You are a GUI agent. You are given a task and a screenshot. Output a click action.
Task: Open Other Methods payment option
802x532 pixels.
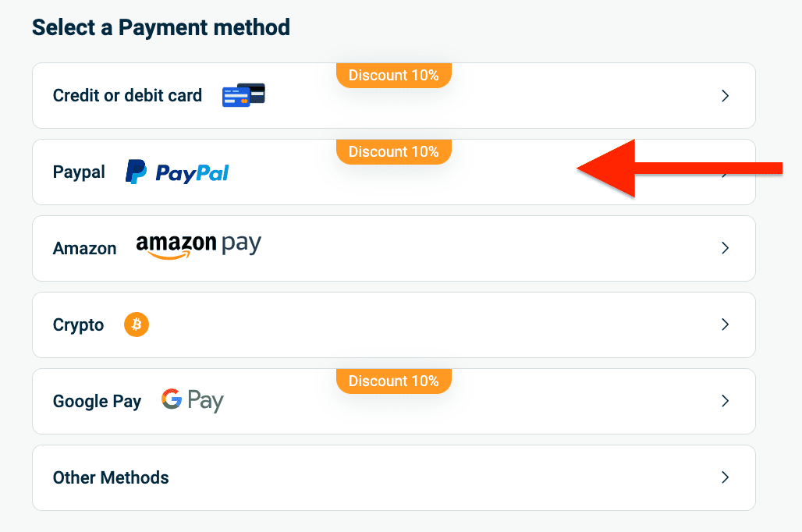(111, 477)
